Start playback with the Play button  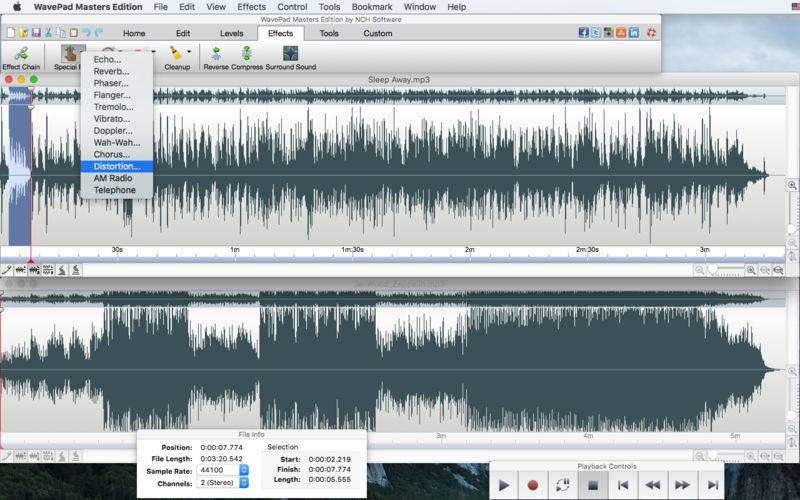pos(504,485)
